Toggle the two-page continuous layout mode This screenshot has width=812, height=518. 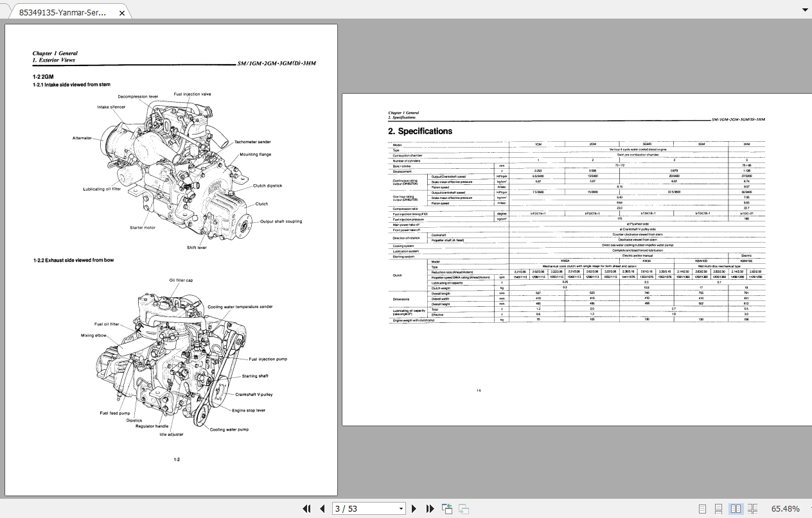click(x=752, y=508)
